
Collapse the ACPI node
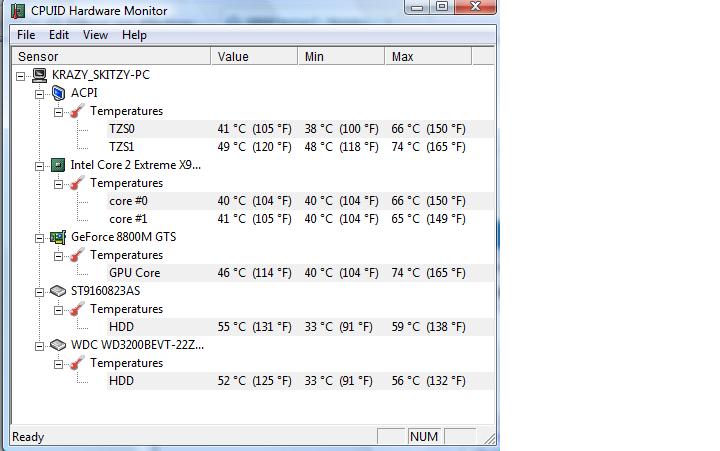(x=39, y=94)
